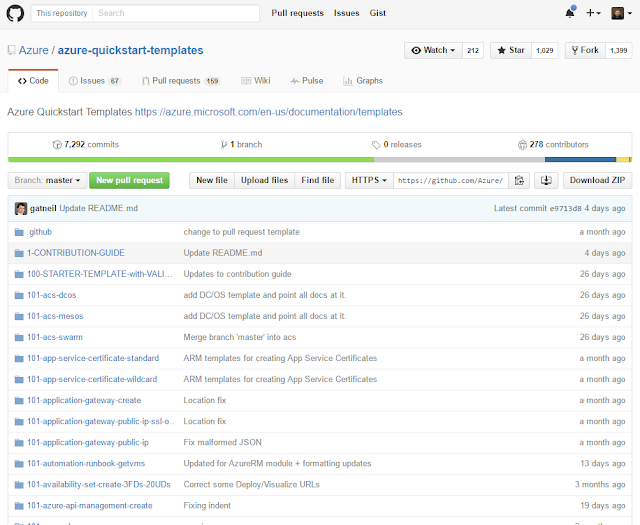The height and width of the screenshot is (525, 640).
Task: Click the New file button
Action: [212, 180]
